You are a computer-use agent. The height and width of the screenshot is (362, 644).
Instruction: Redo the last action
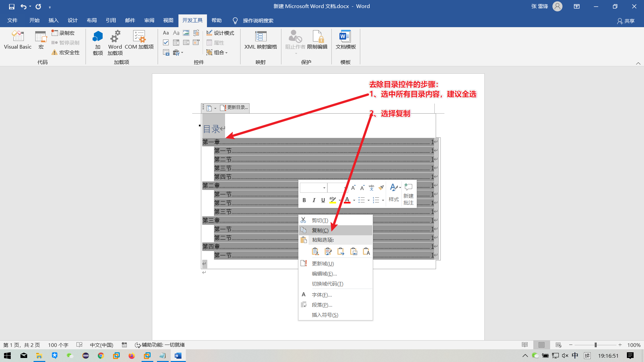pos(39,6)
